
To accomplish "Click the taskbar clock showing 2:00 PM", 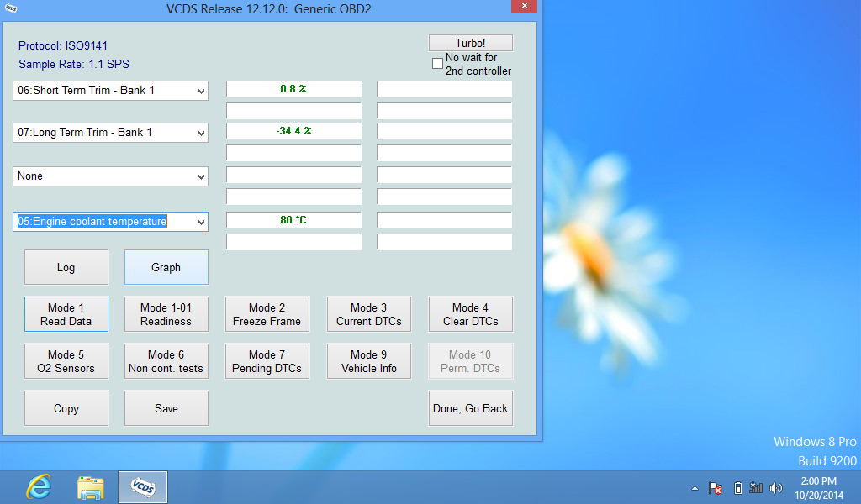I will point(819,488).
